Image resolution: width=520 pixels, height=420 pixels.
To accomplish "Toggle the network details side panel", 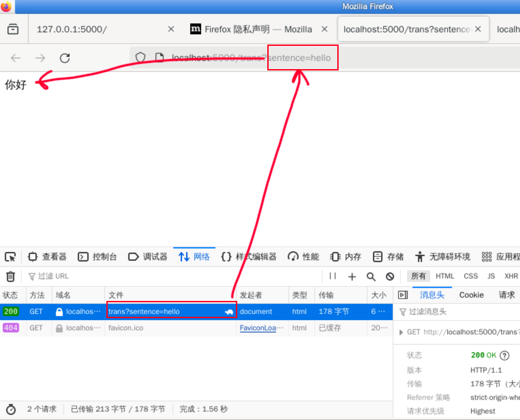I will point(403,295).
